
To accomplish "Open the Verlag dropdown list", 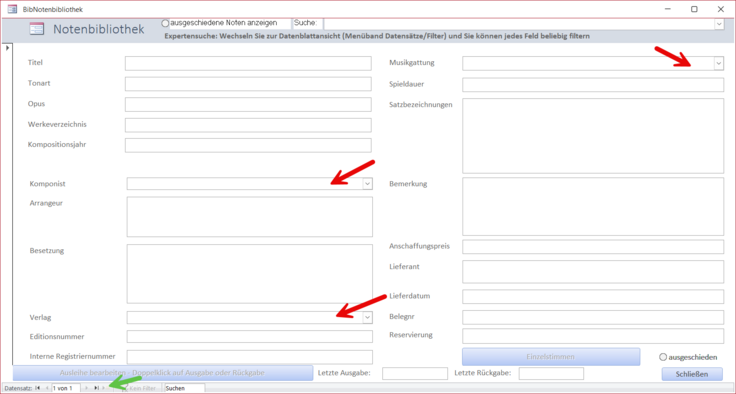I will [x=368, y=317].
